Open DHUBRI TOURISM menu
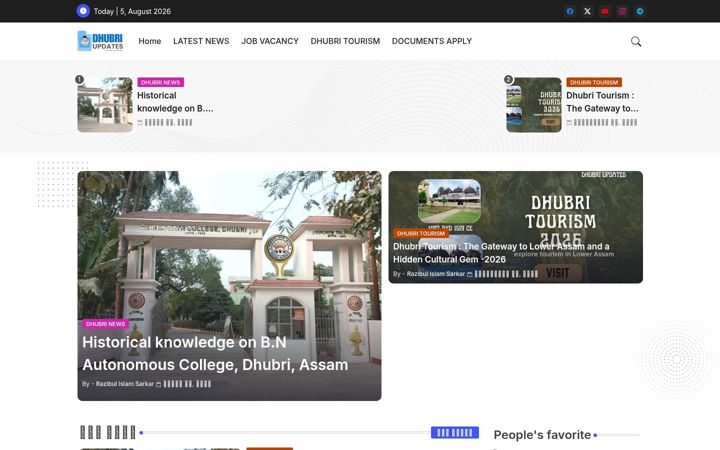Viewport: 720px width, 450px height. click(x=345, y=41)
